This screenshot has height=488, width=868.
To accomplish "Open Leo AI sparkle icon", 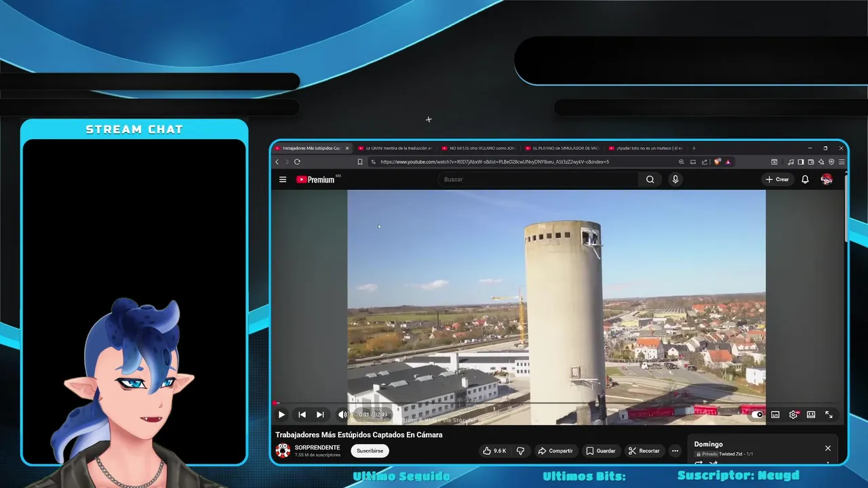I will (x=821, y=162).
